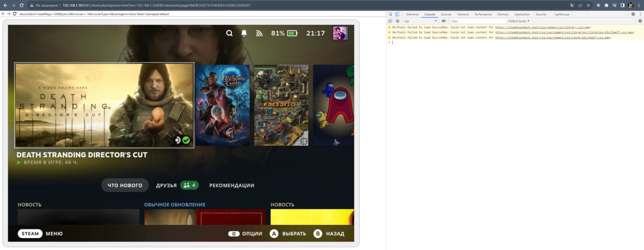Viewport: 644px width, 250px height.
Task: Toggle DevTools device toolbar icon
Action: point(397,14)
